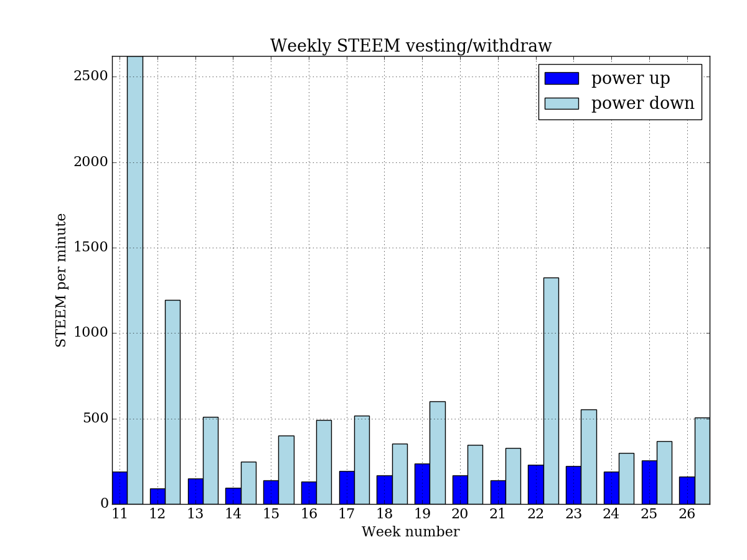Image resolution: width=747 pixels, height=560 pixels.
Task: Click the week 14 power down bar
Action: [x=248, y=483]
